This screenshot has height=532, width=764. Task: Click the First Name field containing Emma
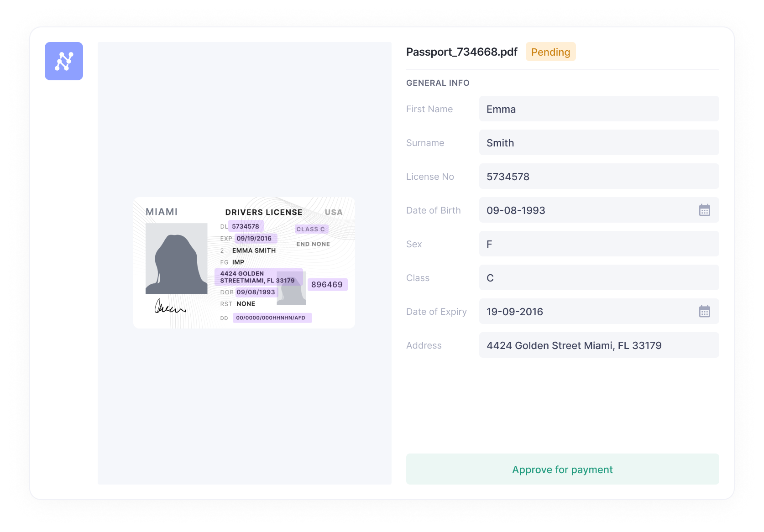pos(598,109)
